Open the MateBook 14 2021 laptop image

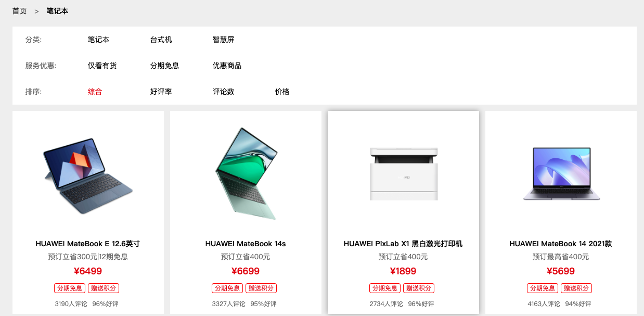coord(561,173)
